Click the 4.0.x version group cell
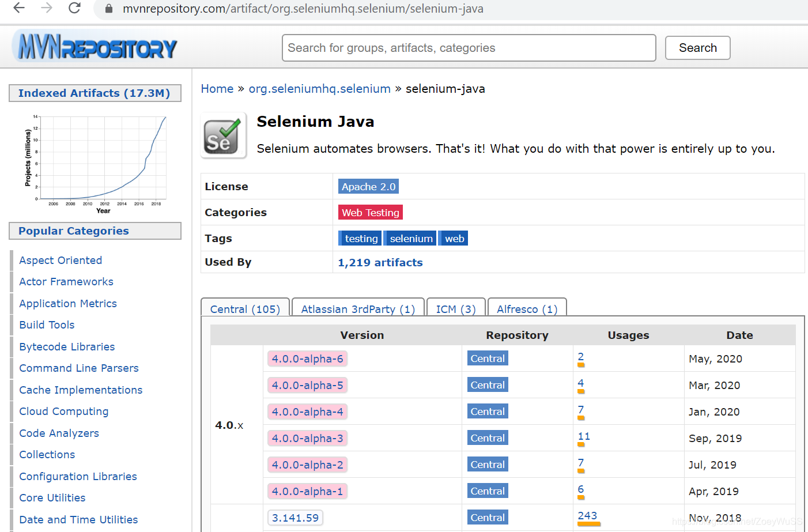808x532 pixels. (x=236, y=425)
